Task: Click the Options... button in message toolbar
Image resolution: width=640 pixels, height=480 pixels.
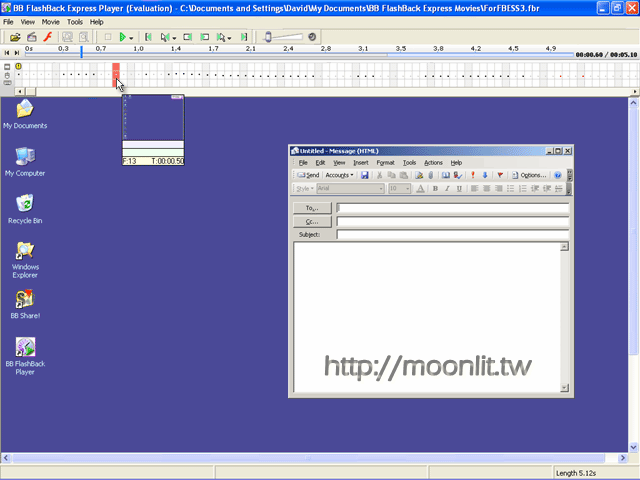Action: (529, 175)
